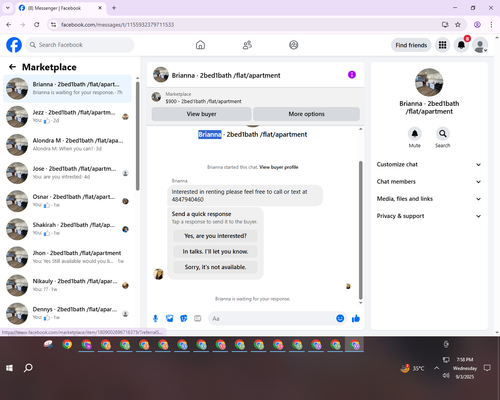Viewport: 500px width, 400px height.
Task: Open the emoji picker icon
Action: (340, 318)
